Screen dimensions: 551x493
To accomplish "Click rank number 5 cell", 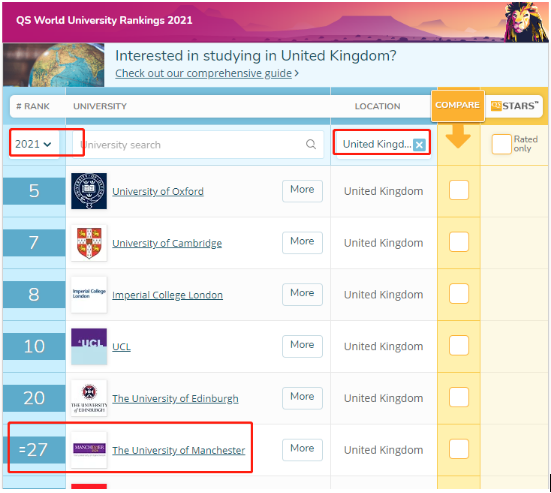I will coord(34,191).
